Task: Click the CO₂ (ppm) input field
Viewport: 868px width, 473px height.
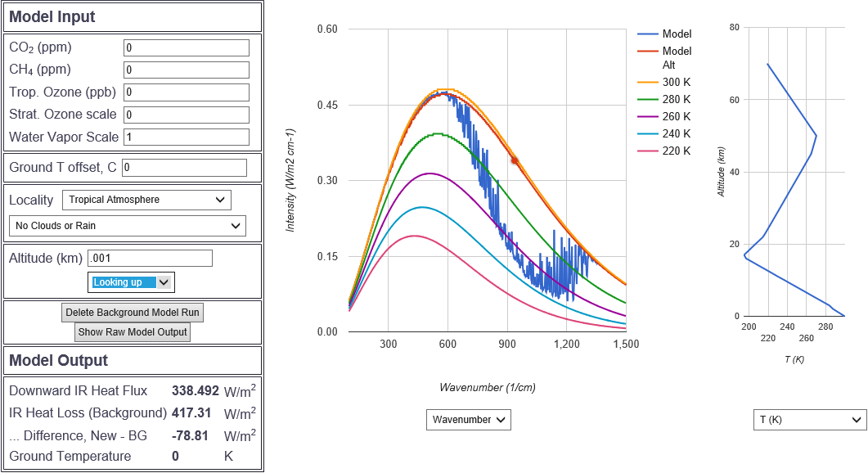Action: point(186,48)
